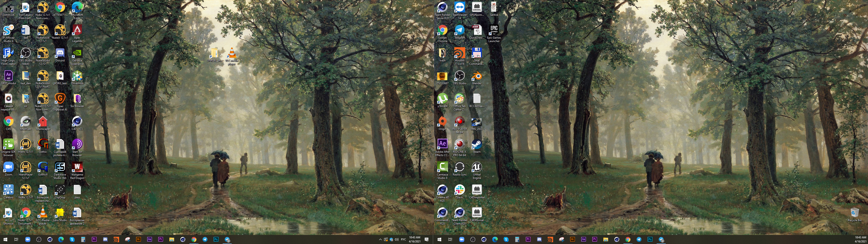Open the Lens Studio shortcut

pos(60,215)
